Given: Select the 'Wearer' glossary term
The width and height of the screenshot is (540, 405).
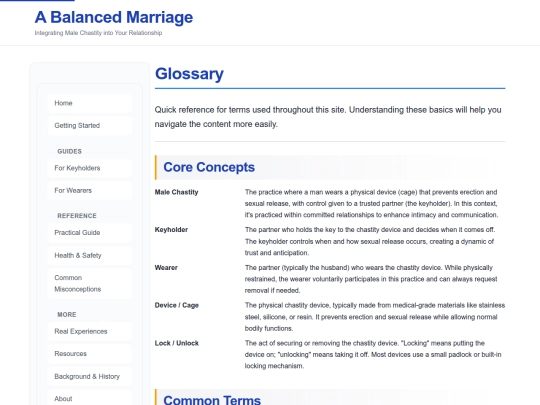Looking at the screenshot, I should coord(166,268).
